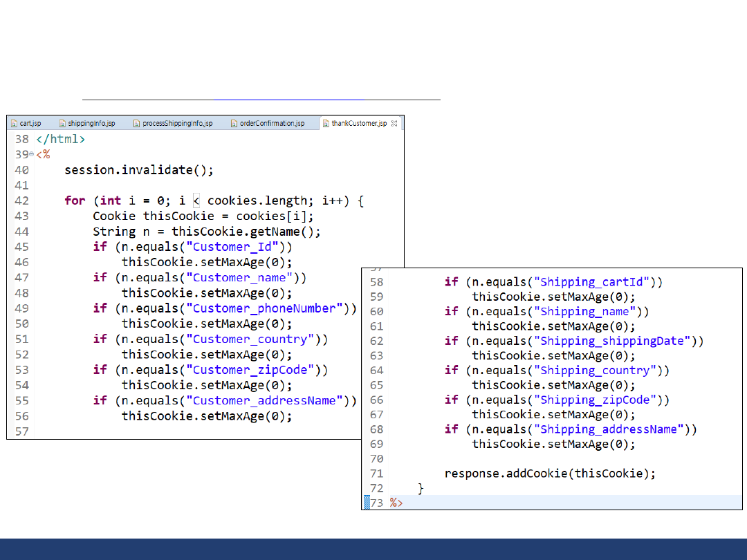The height and width of the screenshot is (560, 747).
Task: Place cursor on response.addCookie(thisCookie) line
Action: coord(549,474)
